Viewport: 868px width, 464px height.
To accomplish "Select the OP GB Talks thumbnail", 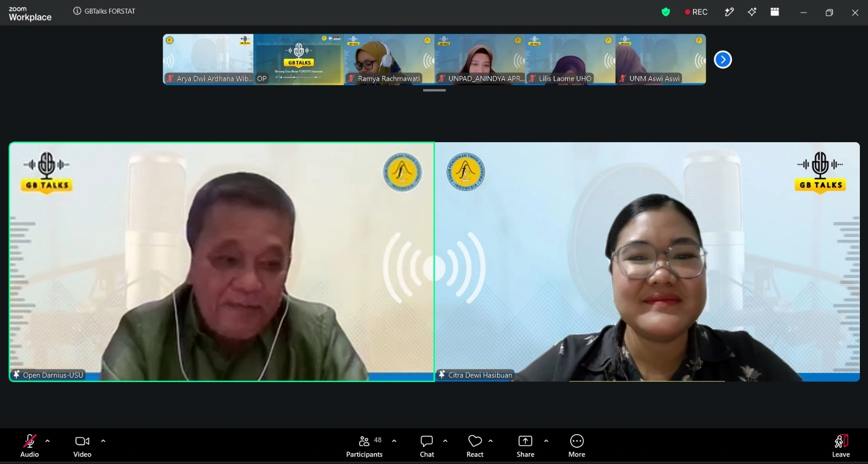I will click(299, 59).
